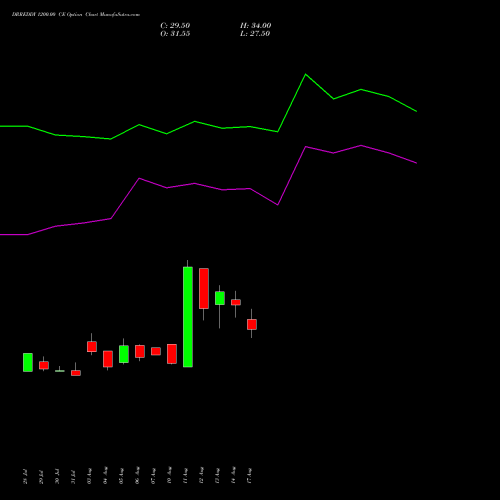The height and width of the screenshot is (500, 500).
Task: Select the last red candlestick for 17 Aug
Action: click(252, 324)
